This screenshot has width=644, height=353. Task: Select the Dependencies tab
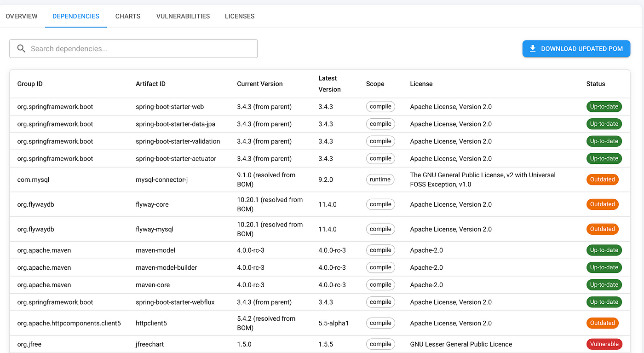click(76, 16)
